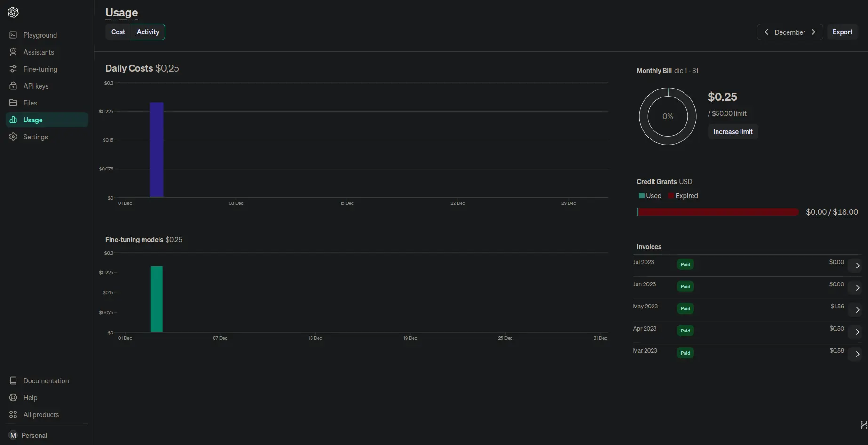Expand the Apr 2023 invoice chevron
This screenshot has width=868, height=445.
tap(857, 332)
